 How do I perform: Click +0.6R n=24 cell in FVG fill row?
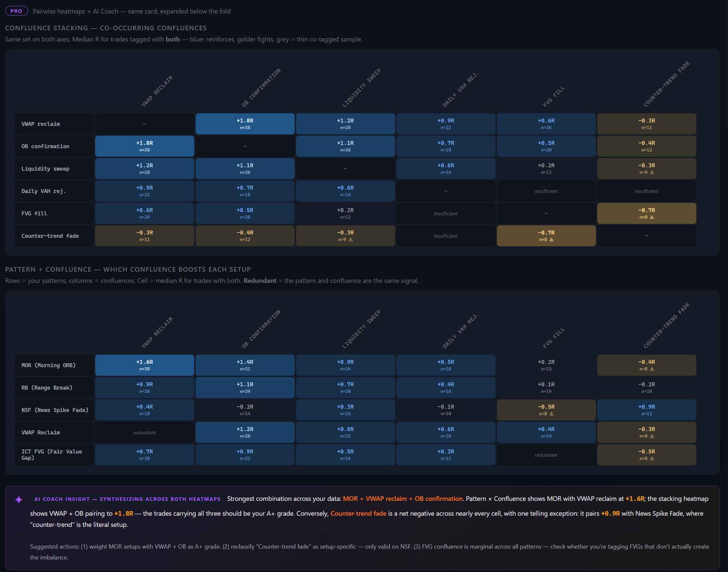pos(145,214)
